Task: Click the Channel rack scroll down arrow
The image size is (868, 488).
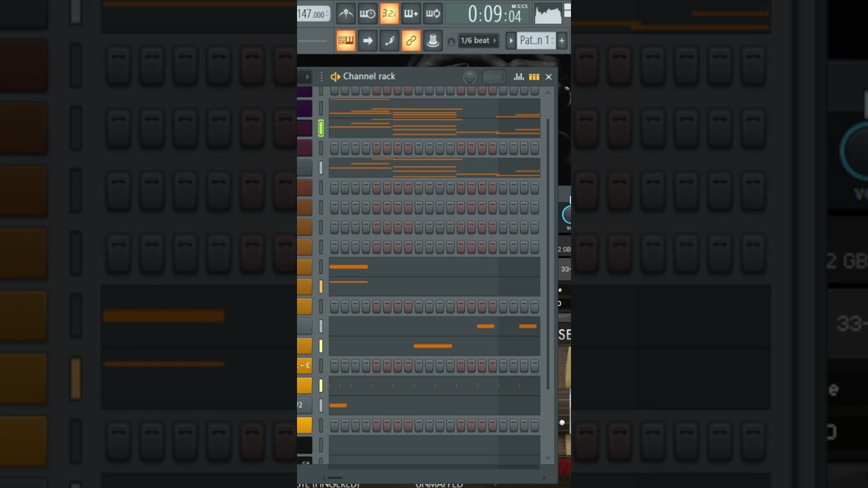Action: pyautogui.click(x=549, y=459)
